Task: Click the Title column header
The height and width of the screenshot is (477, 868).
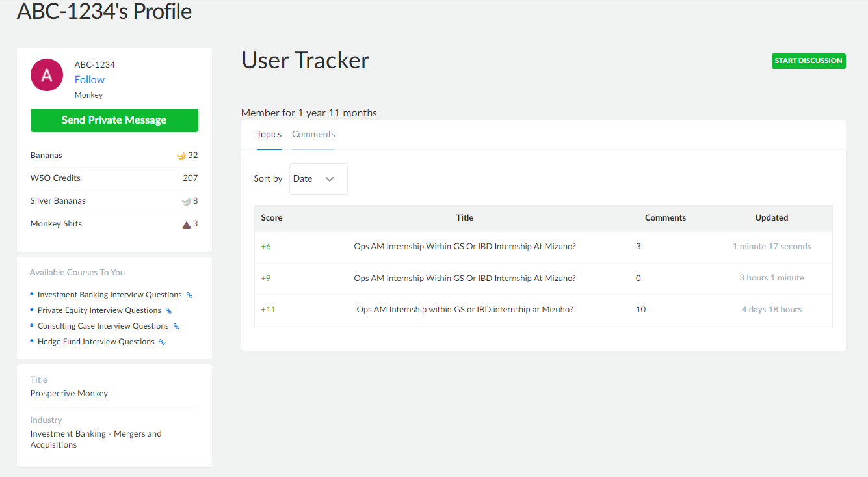Action: coord(465,218)
